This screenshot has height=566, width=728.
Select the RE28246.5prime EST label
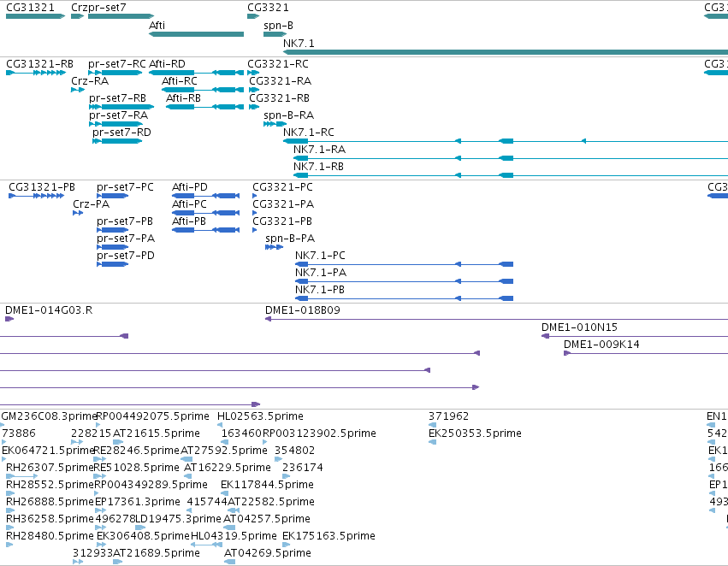[x=137, y=451]
